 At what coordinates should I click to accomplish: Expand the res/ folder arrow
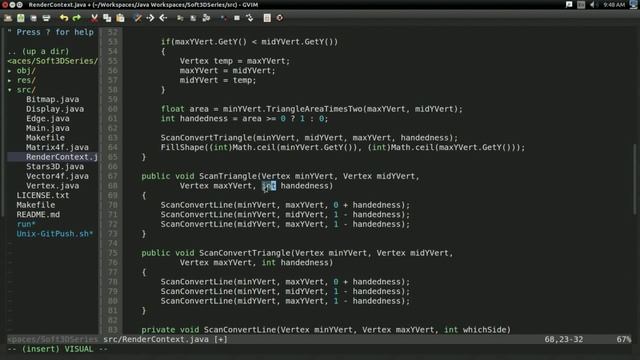[10, 80]
